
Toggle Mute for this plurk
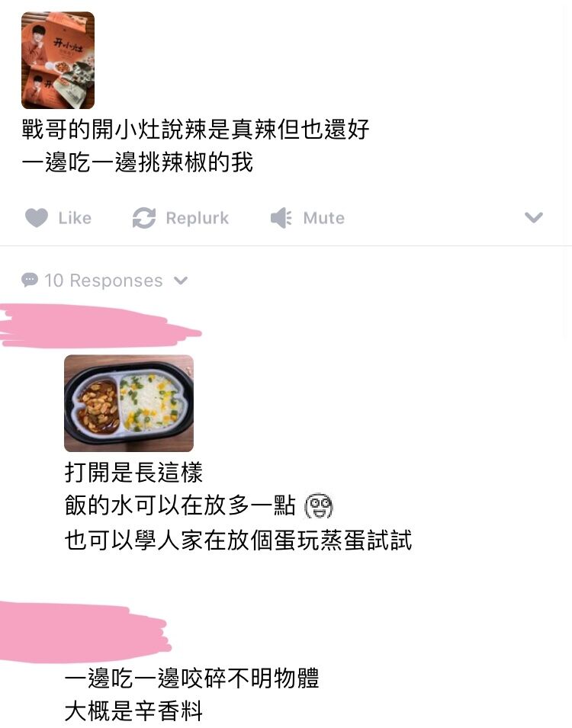click(307, 218)
